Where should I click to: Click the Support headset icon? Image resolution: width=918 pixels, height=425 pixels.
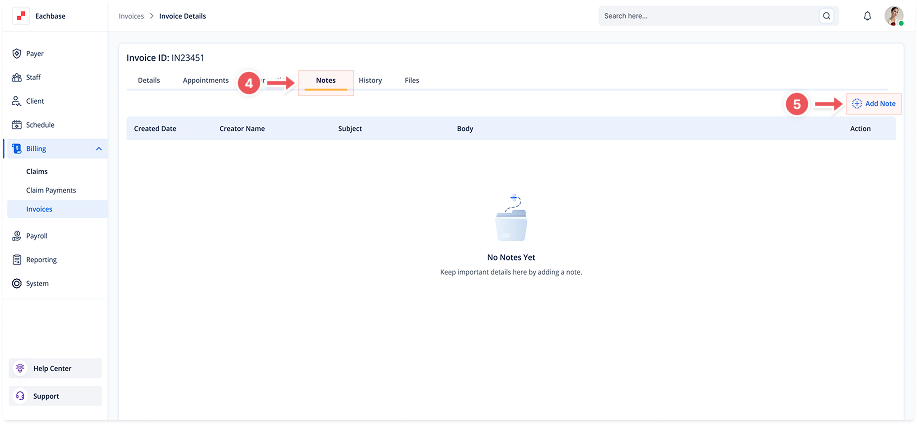[20, 396]
